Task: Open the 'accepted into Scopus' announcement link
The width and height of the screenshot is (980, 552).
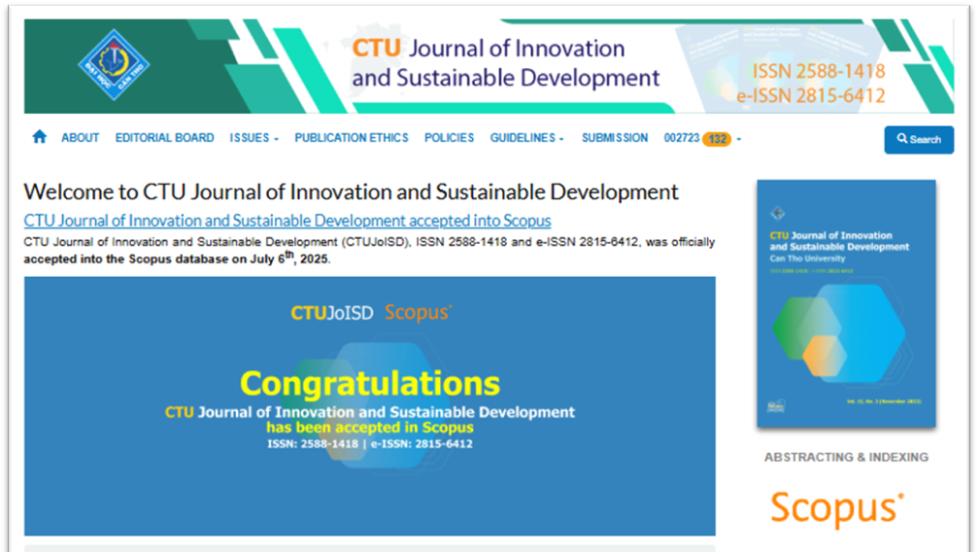Action: [287, 221]
